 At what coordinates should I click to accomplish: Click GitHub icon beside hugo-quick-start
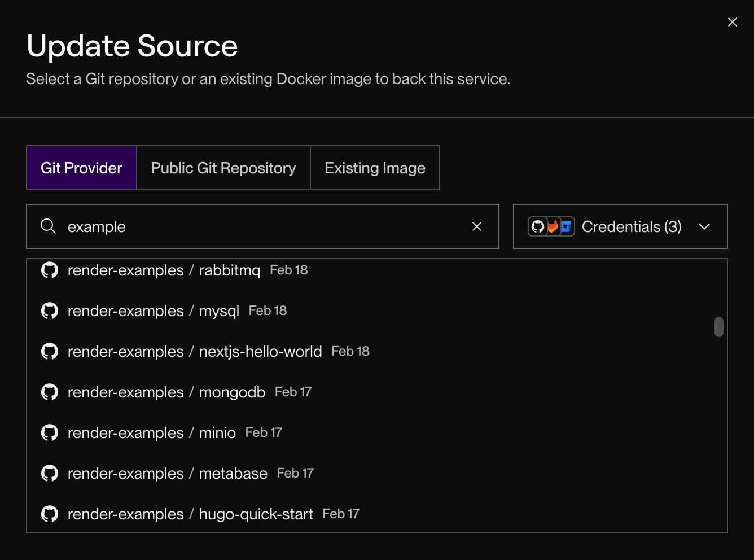50,514
